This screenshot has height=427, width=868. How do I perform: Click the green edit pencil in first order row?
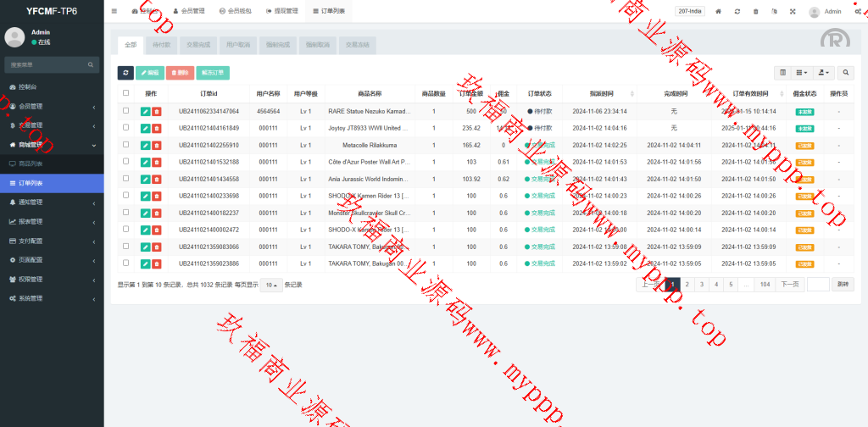pos(145,111)
